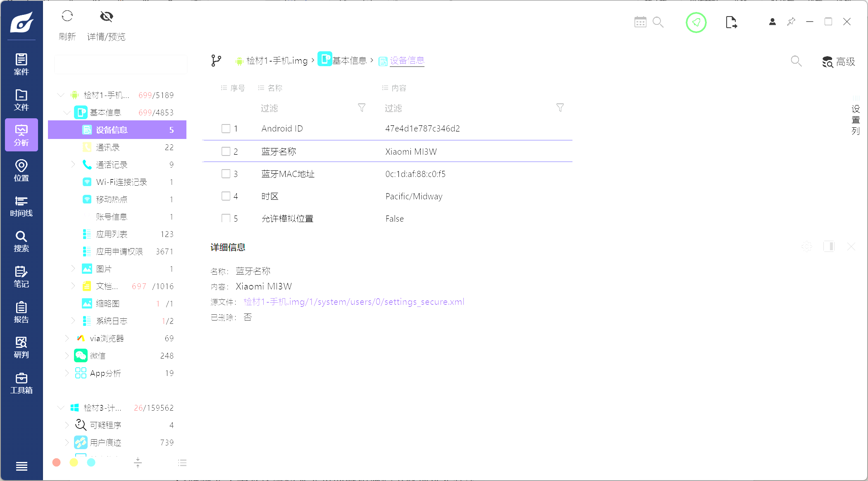Click the red color dot filter
This screenshot has width=868, height=481.
click(57, 462)
